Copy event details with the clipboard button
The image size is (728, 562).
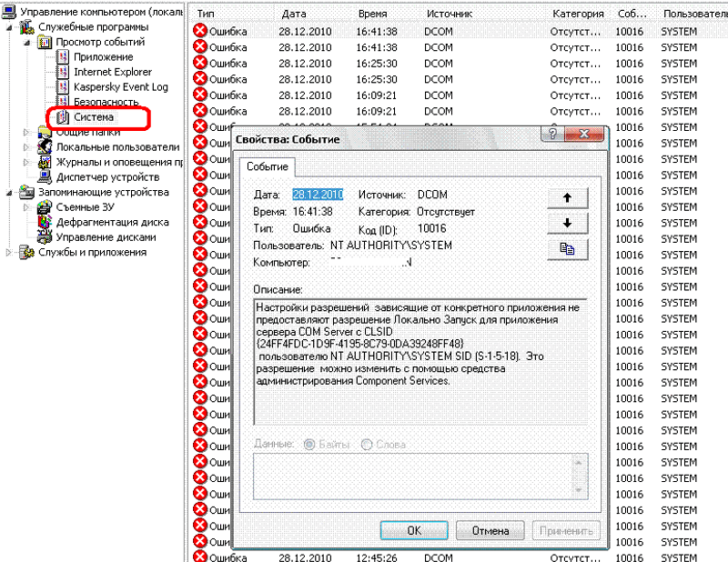567,249
